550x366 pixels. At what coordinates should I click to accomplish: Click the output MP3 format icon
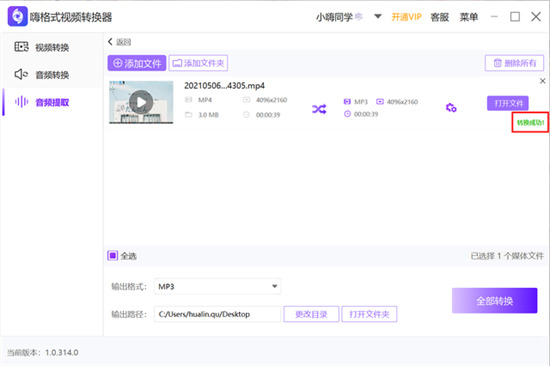click(347, 101)
